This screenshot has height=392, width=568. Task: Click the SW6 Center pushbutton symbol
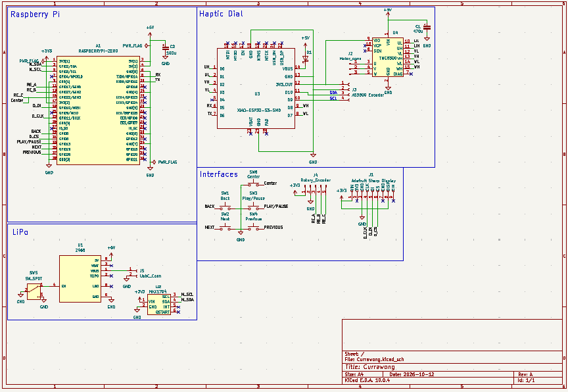coord(254,184)
